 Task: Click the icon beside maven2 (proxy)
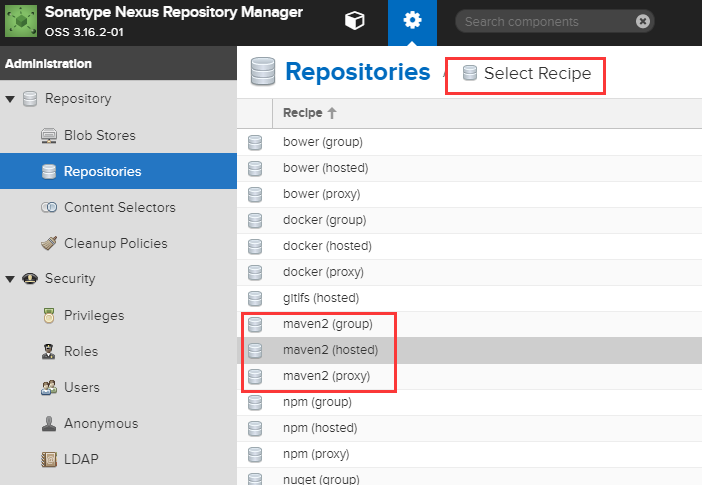point(255,376)
